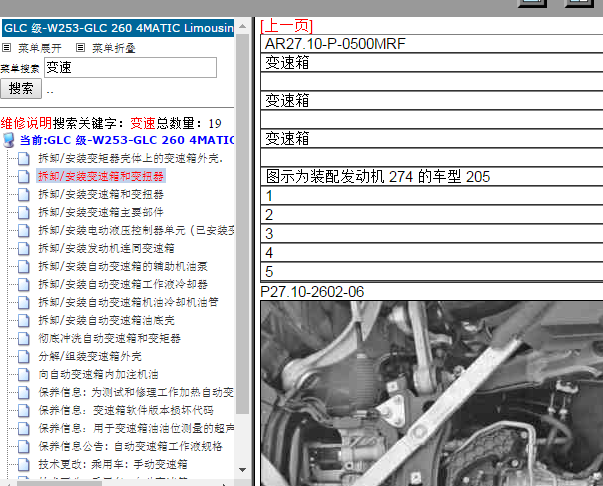Select table row numbered 3
The height and width of the screenshot is (486, 603).
[x=431, y=233]
